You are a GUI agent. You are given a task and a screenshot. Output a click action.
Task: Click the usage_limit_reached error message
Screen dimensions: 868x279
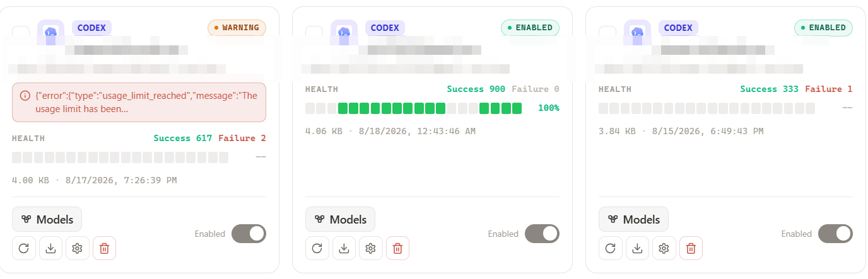[x=139, y=102]
